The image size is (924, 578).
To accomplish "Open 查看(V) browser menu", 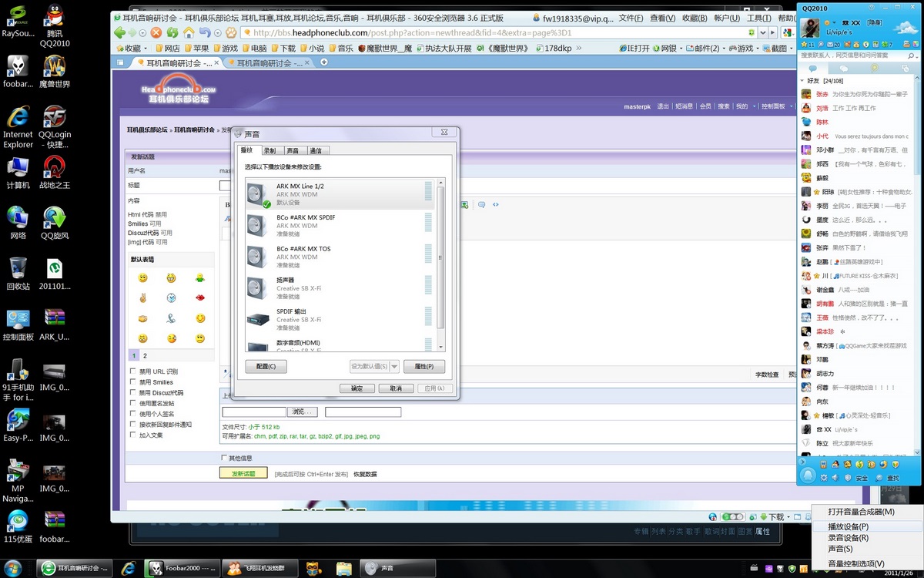I will point(663,18).
